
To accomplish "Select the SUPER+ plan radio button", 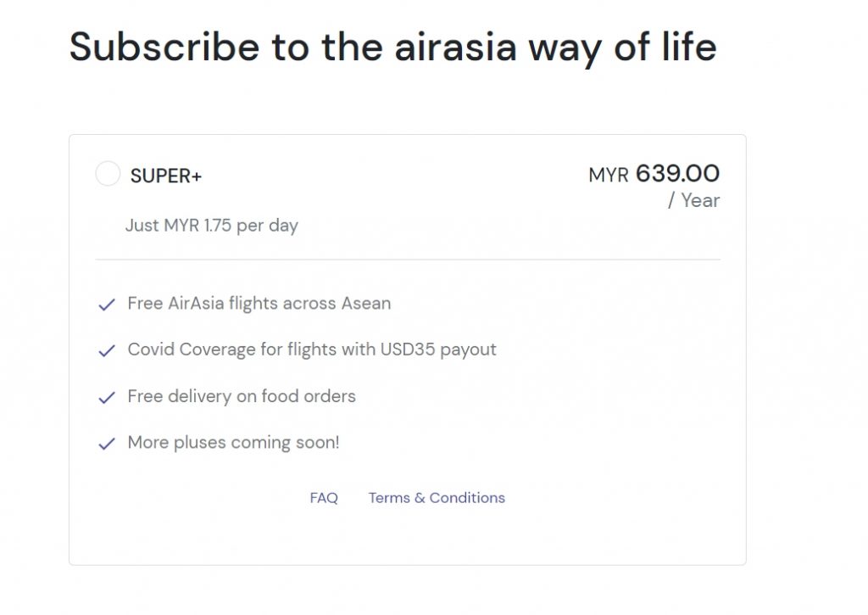I will [x=108, y=175].
